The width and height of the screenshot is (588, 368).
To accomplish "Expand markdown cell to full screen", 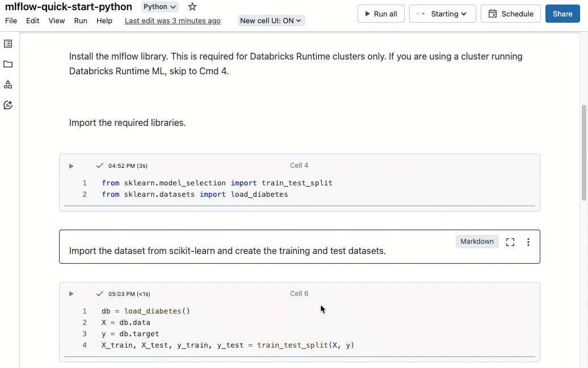I will pos(510,242).
